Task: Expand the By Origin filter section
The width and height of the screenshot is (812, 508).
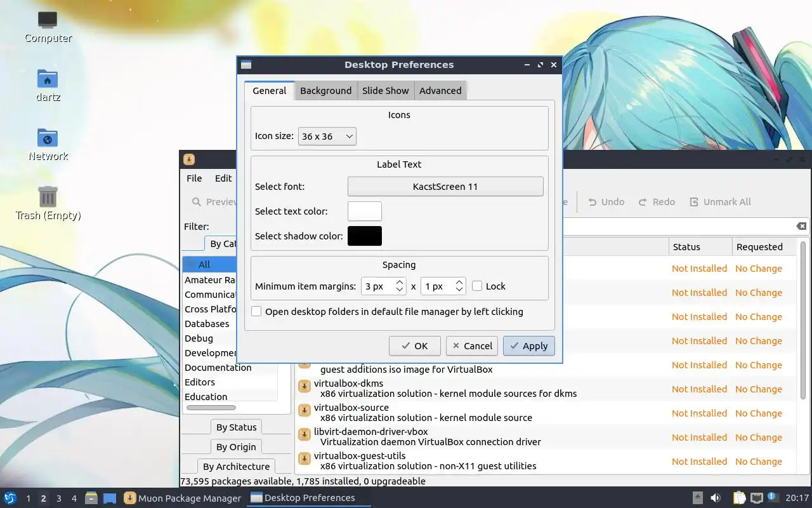Action: tap(236, 447)
